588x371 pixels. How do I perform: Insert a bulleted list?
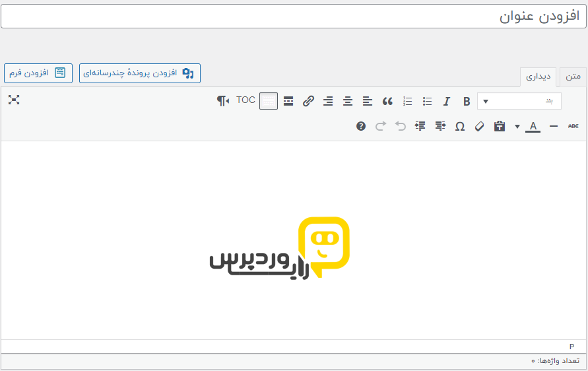(x=427, y=101)
